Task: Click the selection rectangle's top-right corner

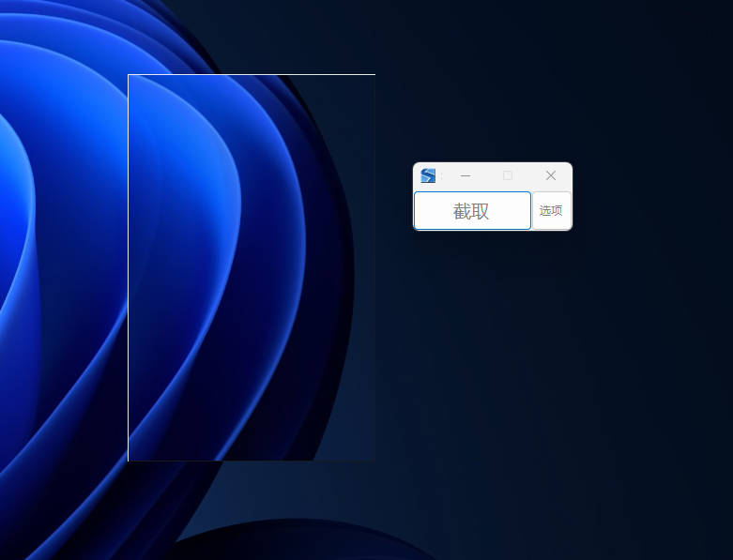Action: (x=374, y=74)
